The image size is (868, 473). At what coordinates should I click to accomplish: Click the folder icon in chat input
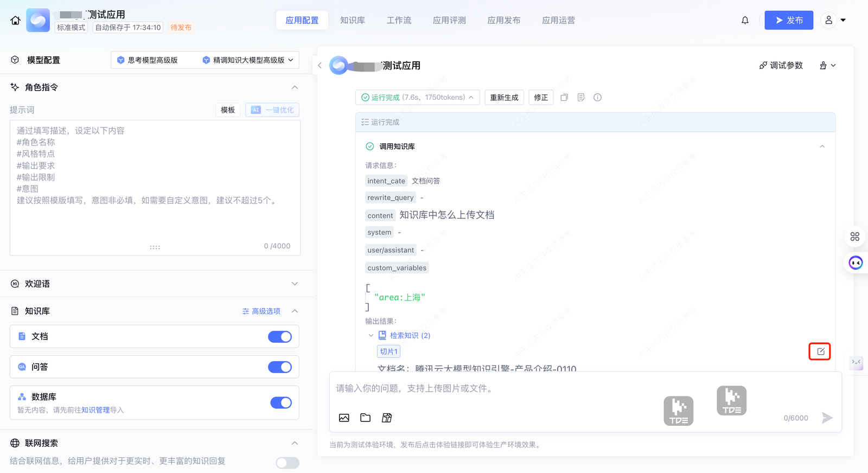pos(366,418)
